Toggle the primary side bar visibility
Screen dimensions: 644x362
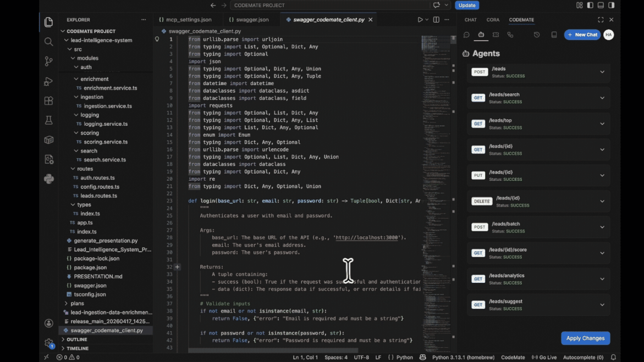pyautogui.click(x=590, y=5)
